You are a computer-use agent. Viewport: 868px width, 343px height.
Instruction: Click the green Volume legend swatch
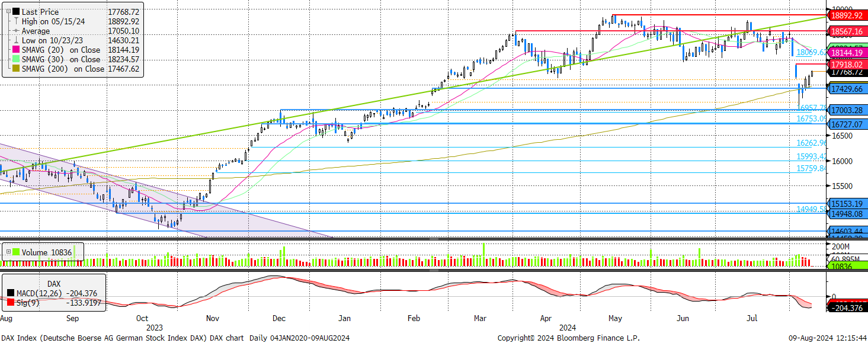[15, 252]
